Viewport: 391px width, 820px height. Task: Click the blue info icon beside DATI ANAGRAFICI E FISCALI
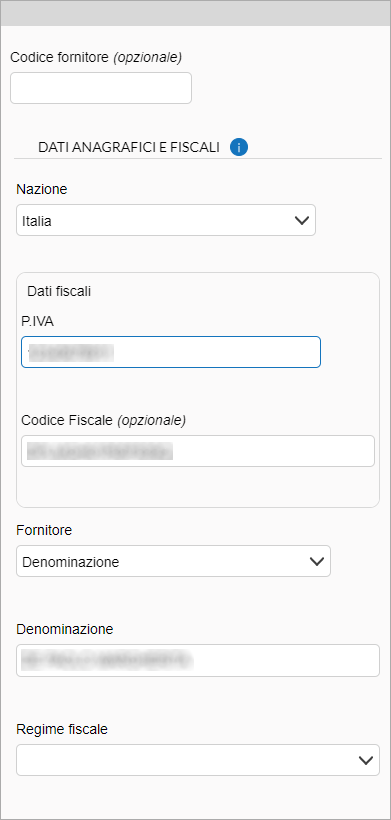point(239,147)
